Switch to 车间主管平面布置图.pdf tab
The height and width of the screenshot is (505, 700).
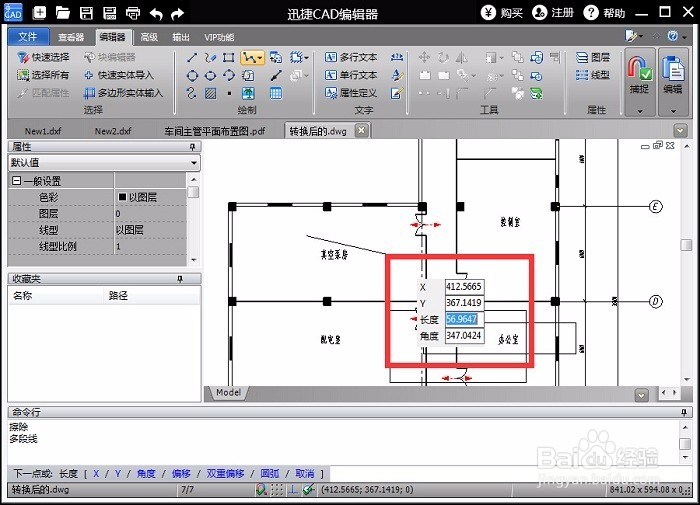click(214, 131)
